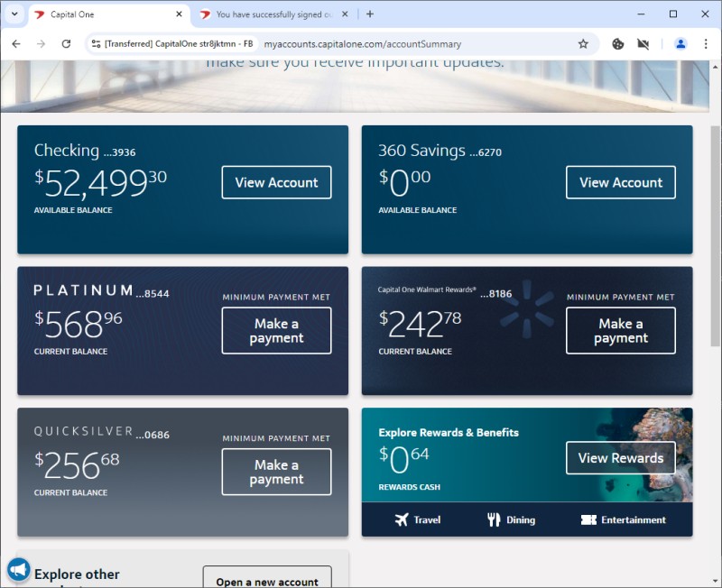Click the camera-blocked extension icon
722x588 pixels.
pos(643,43)
